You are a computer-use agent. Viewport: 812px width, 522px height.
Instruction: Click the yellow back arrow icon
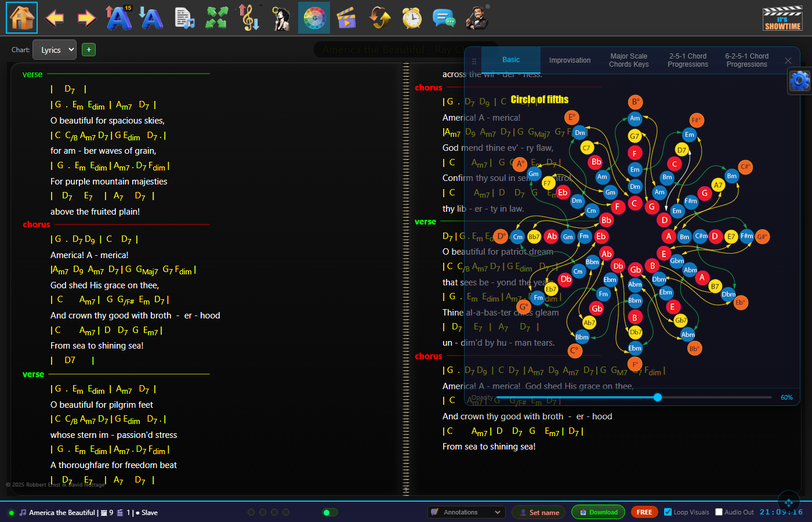[55, 18]
